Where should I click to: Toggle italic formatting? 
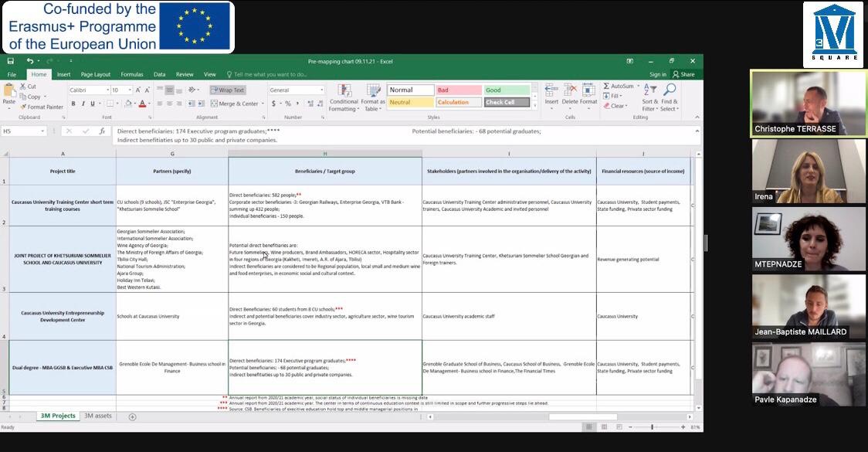83,104
